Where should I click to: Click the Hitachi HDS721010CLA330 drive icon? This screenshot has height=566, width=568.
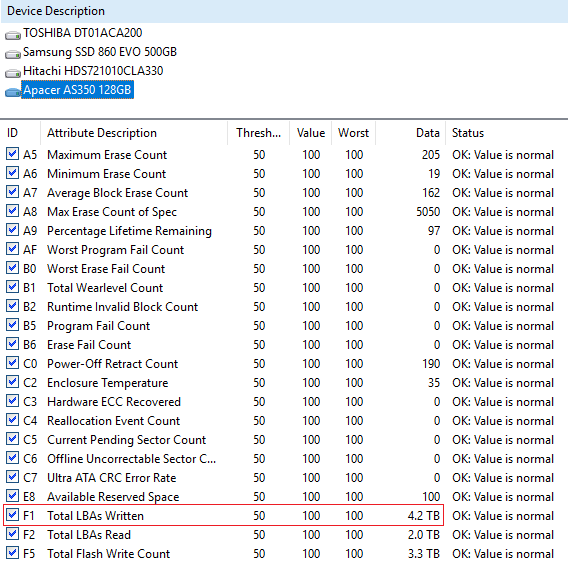pos(13,73)
